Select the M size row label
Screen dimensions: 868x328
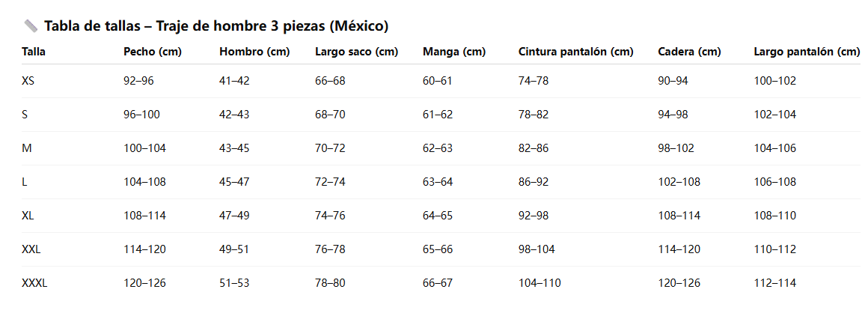pos(27,148)
